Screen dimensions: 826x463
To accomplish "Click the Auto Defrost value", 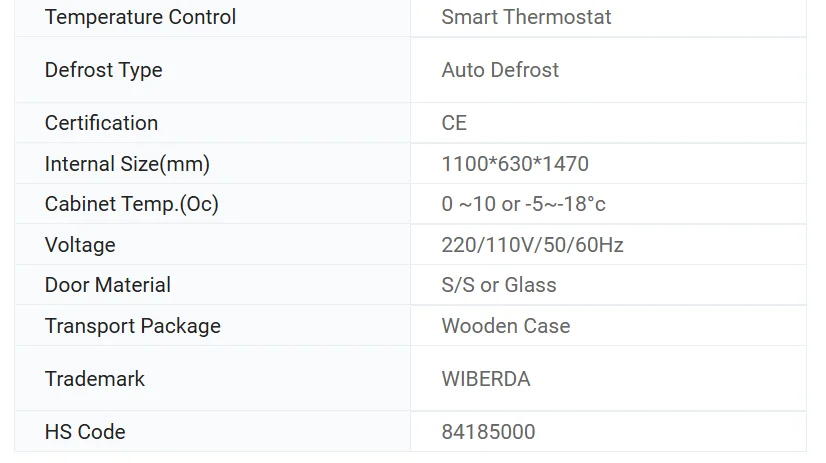I will [x=500, y=70].
